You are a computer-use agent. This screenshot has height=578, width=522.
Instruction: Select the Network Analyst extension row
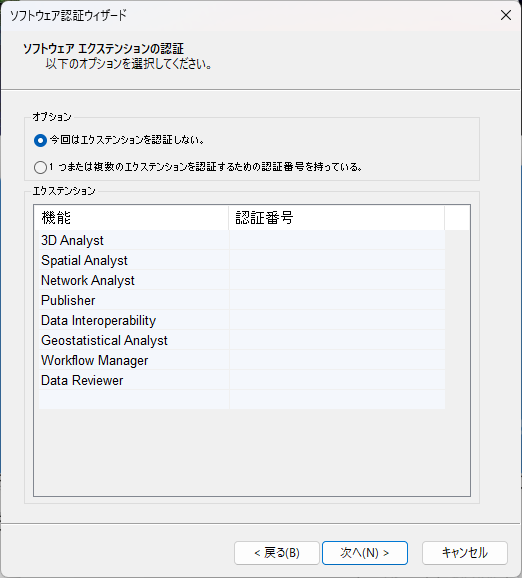point(241,280)
